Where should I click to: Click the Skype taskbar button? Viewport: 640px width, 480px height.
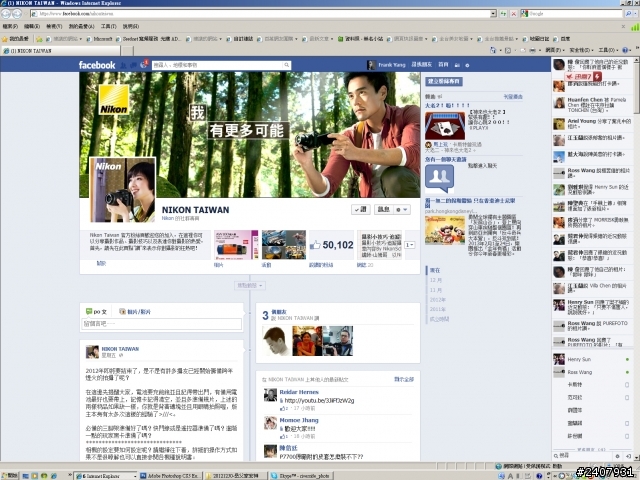click(x=301, y=476)
